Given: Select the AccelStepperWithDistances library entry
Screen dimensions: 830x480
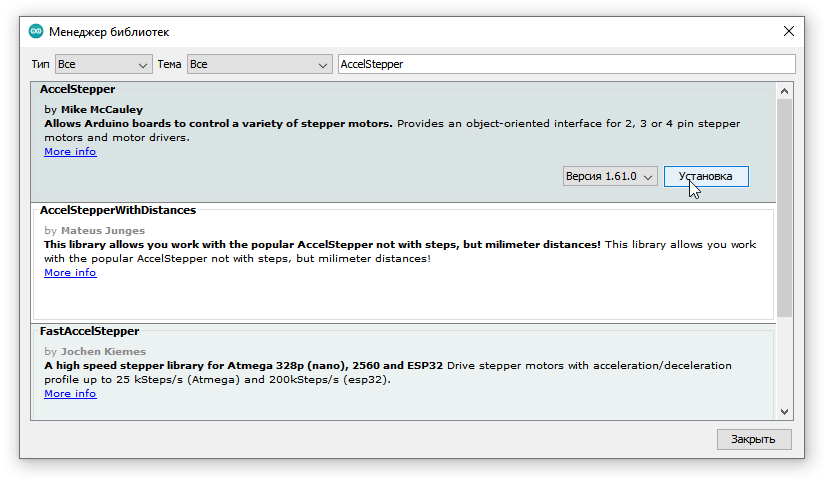Looking at the screenshot, I should pyautogui.click(x=117, y=211).
